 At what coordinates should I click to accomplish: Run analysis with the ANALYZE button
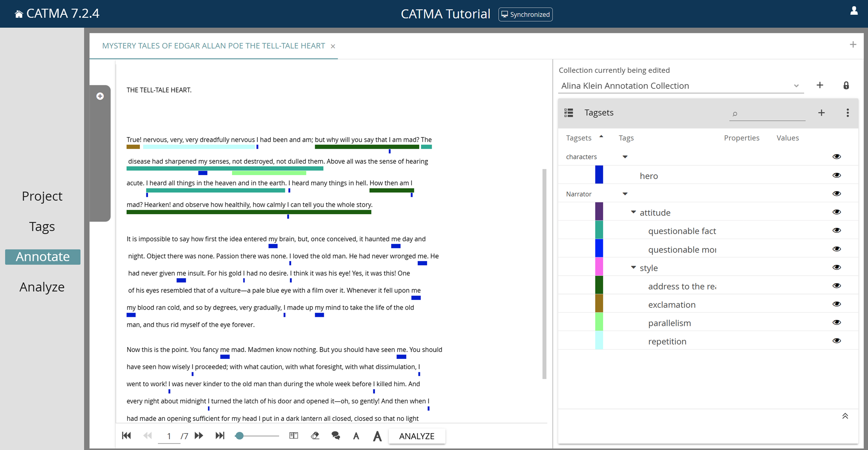(x=417, y=436)
